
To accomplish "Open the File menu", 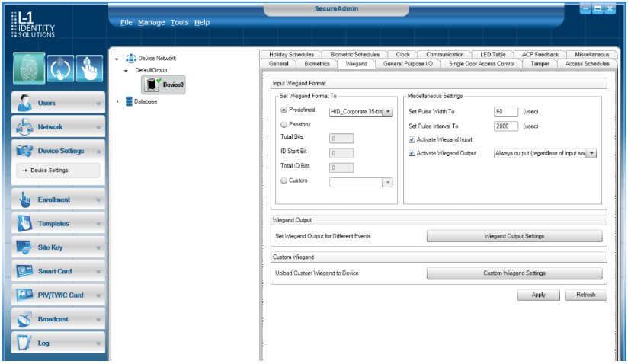I will 127,22.
